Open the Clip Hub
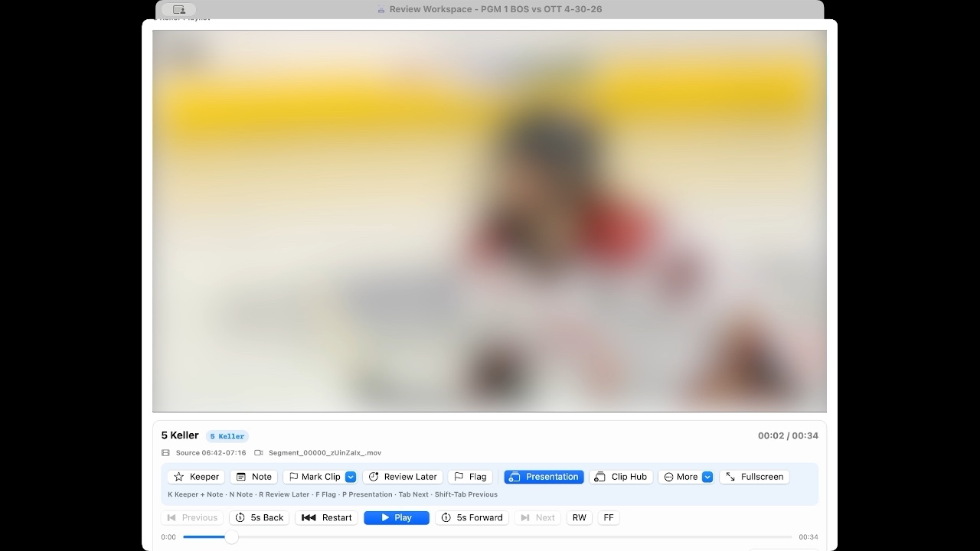The image size is (980, 551). 621,477
